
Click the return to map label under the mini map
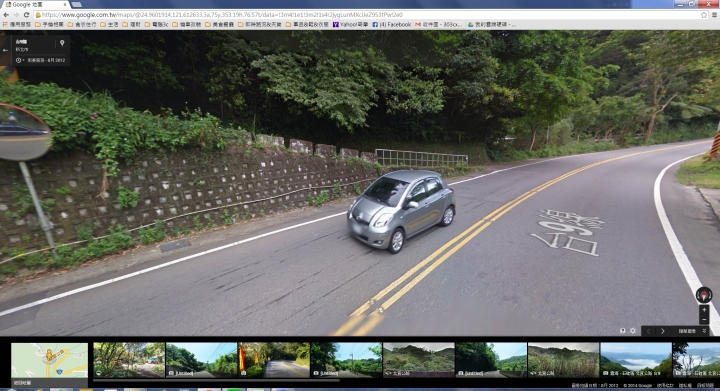coord(22,382)
